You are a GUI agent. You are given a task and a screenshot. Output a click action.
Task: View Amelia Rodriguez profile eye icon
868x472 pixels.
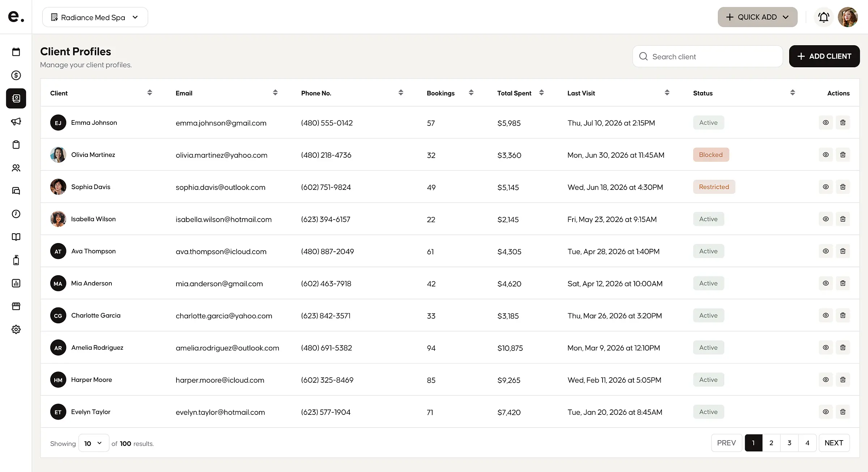point(826,348)
